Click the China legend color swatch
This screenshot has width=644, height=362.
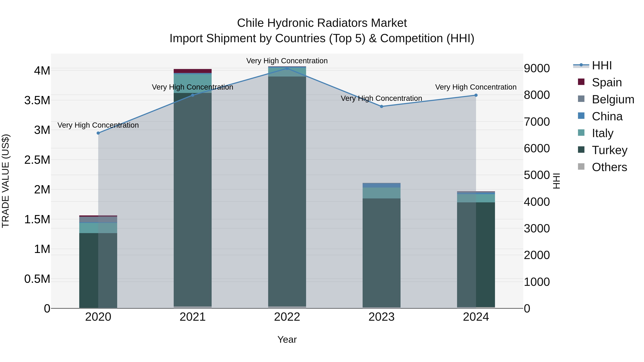pyautogui.click(x=581, y=116)
